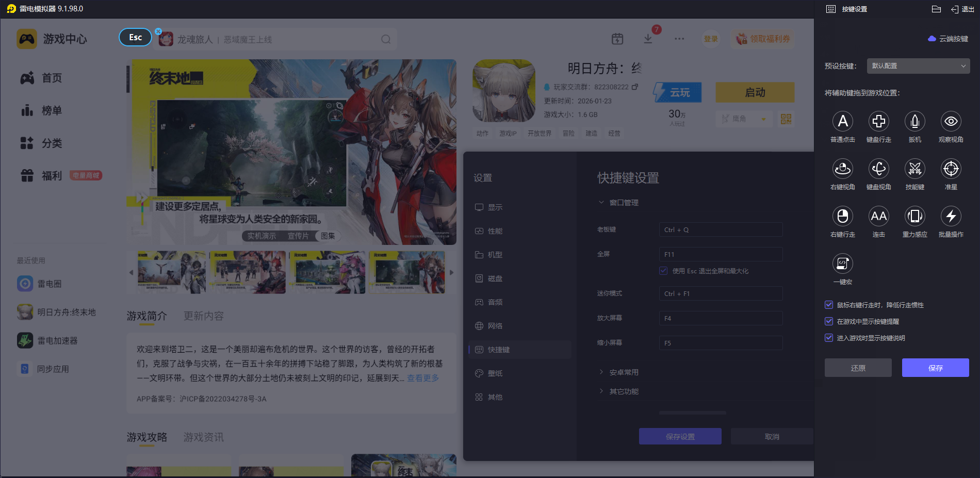980x478 pixels.
Task: Select the 右键视角 key icon
Action: pos(843,169)
